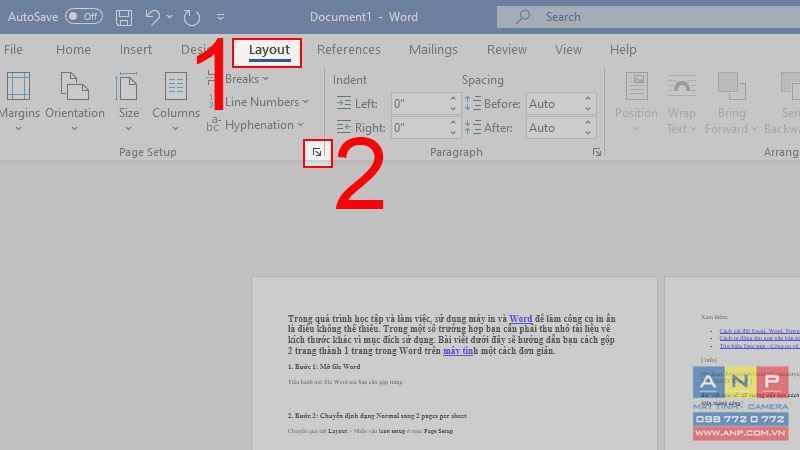Open the View tab
The height and width of the screenshot is (450, 800).
[568, 49]
